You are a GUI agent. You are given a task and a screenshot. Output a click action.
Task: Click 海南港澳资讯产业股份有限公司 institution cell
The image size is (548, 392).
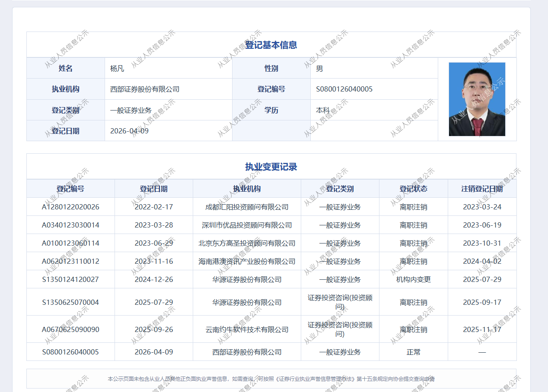[247, 261]
